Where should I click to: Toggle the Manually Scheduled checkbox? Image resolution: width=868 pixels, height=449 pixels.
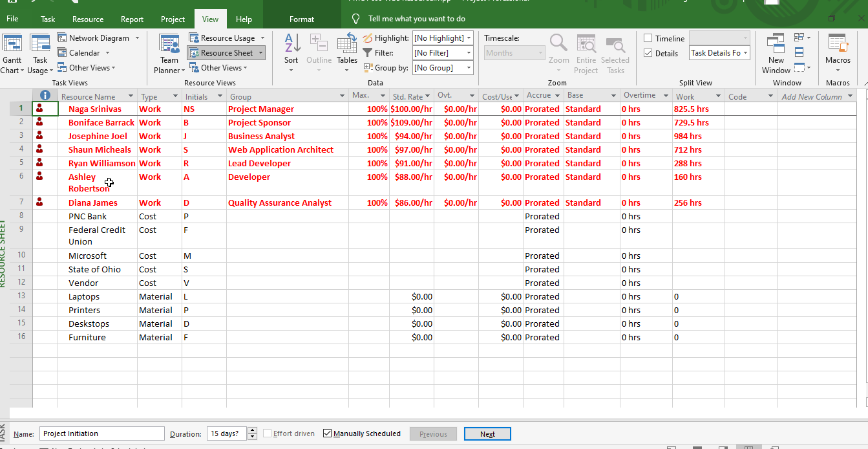[327, 433]
